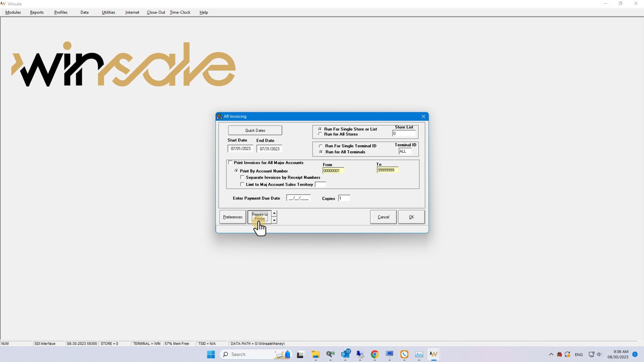Open the Reports menu
Image resolution: width=644 pixels, height=362 pixels.
[x=37, y=13]
